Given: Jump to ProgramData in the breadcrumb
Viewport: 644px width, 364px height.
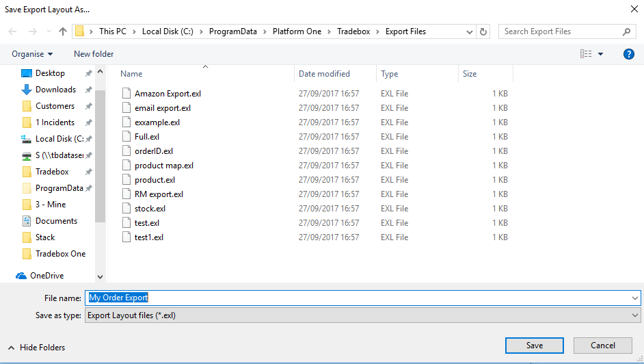Looking at the screenshot, I should point(233,31).
